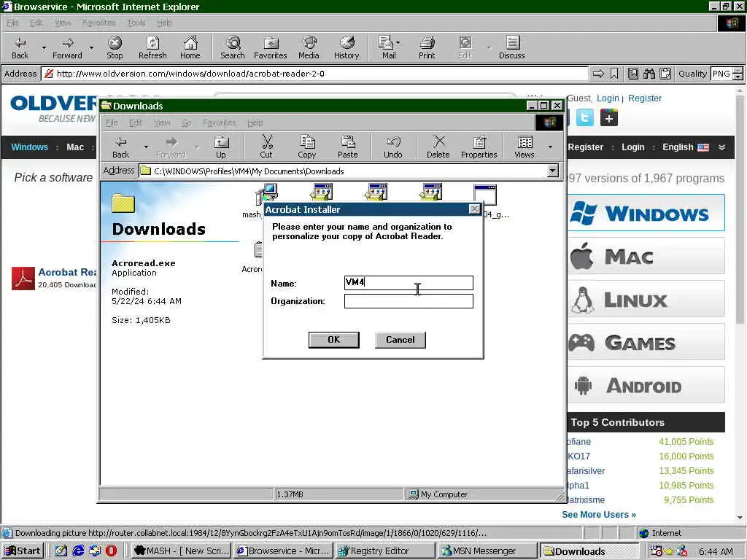
Task: Go to Home in Internet Explorer toolbar
Action: coord(190,47)
